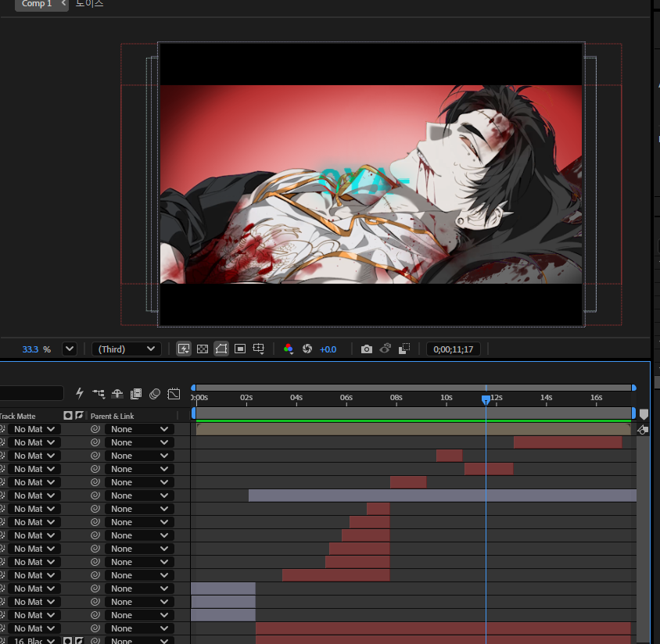Open the 16. Blac track matte dropdown
Screen dimensions: 660x644
coord(34,640)
